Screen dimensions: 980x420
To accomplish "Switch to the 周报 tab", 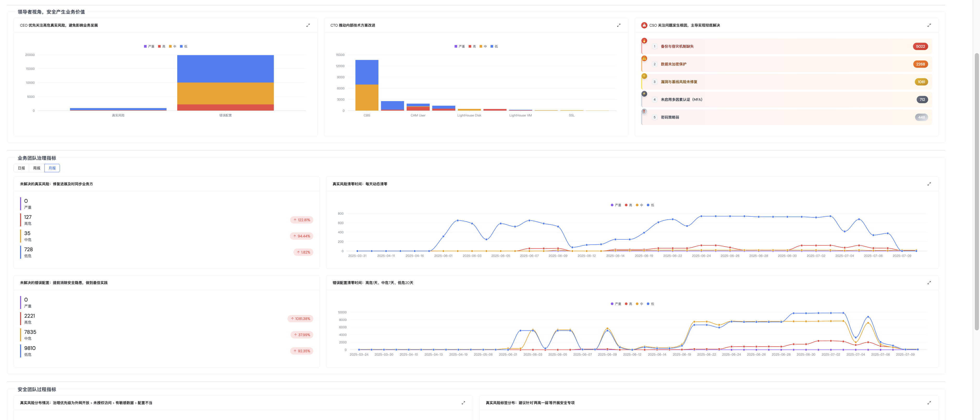I will point(36,168).
